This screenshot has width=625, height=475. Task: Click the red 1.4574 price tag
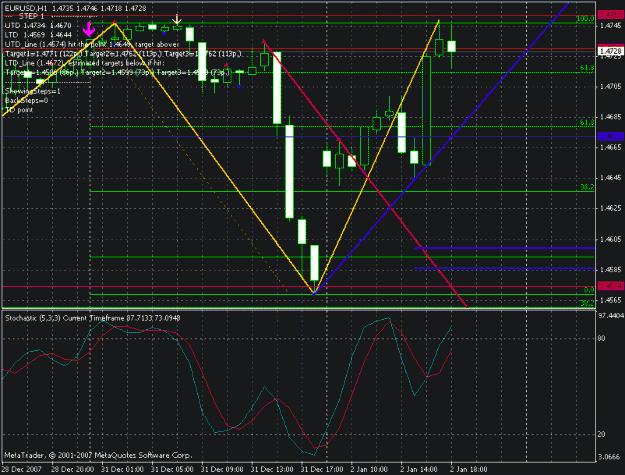[x=610, y=286]
